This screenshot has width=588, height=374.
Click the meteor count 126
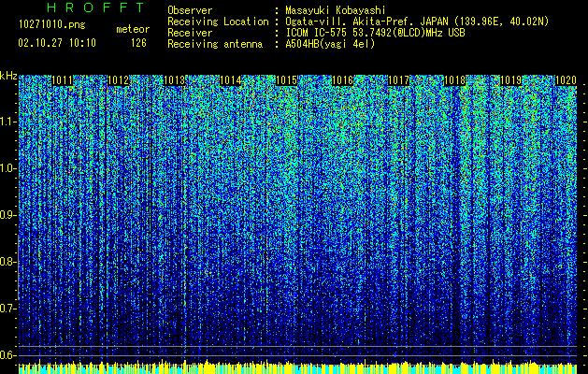point(138,43)
